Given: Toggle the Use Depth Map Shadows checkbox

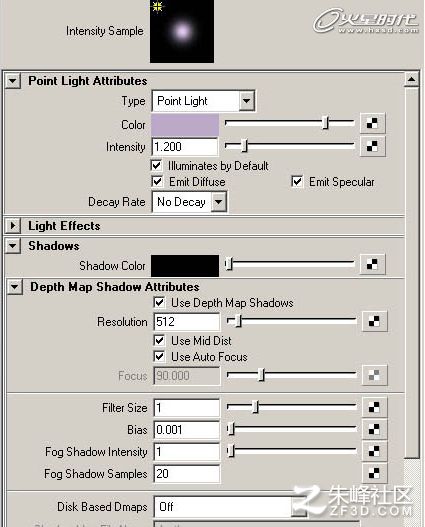Looking at the screenshot, I should pyautogui.click(x=159, y=302).
